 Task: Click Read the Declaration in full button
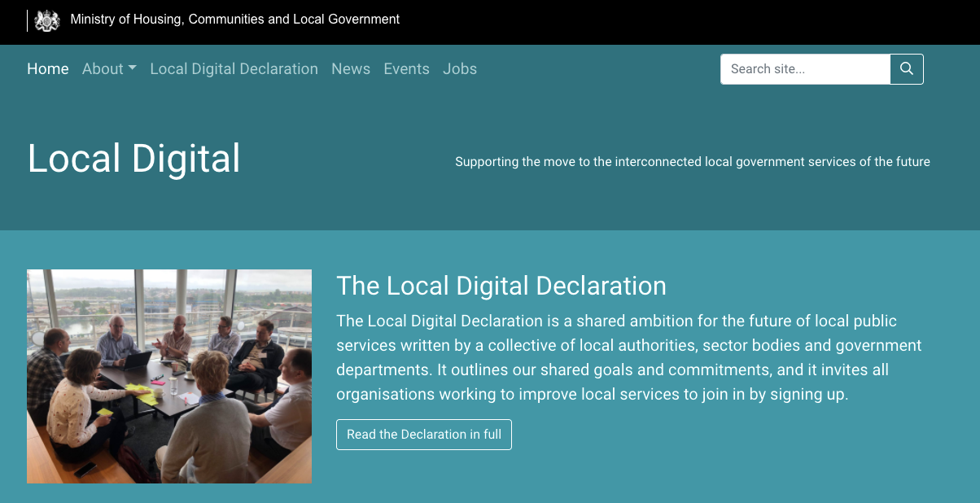[x=424, y=435]
